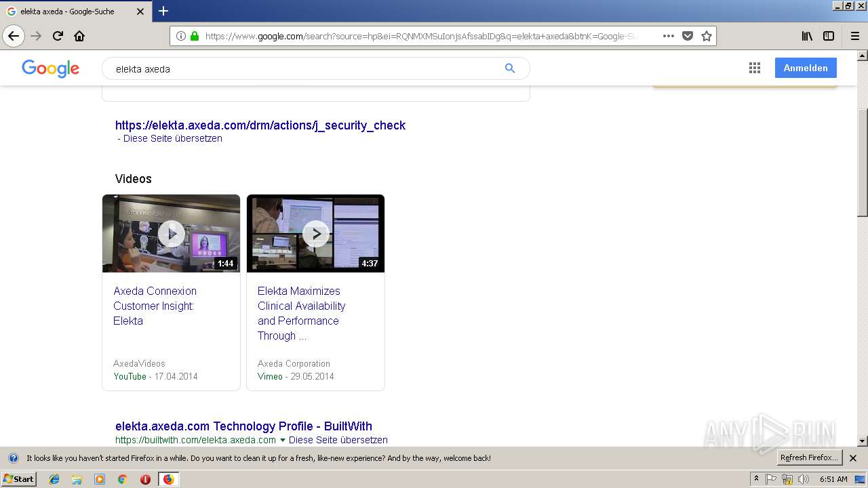The image size is (868, 488).
Task: Open the Firefox hamburger menu
Action: (x=854, y=36)
